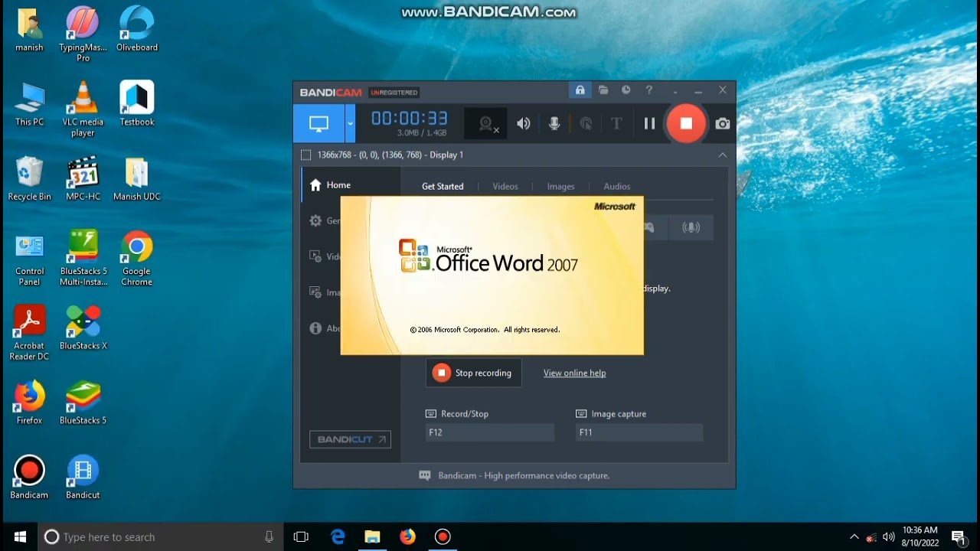Open the recording mode dropdown arrow
Screen dimensions: 980x551
[x=351, y=123]
